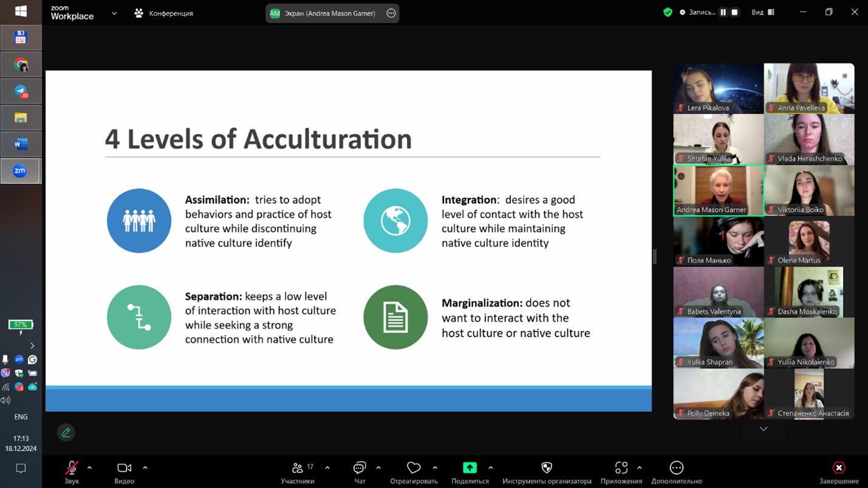This screenshot has height=488, width=868.
Task: Open the Приложения apps button
Action: pyautogui.click(x=621, y=472)
